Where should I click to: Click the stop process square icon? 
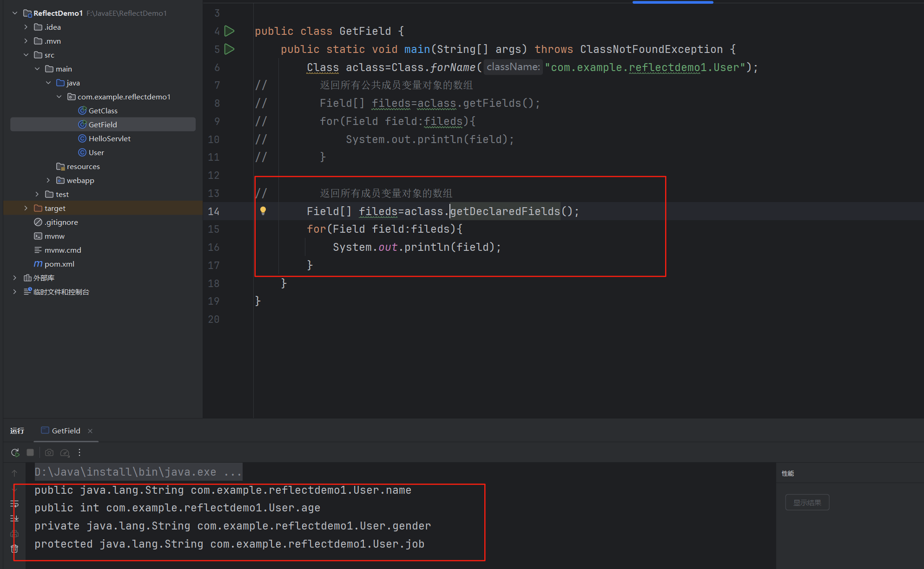30,452
